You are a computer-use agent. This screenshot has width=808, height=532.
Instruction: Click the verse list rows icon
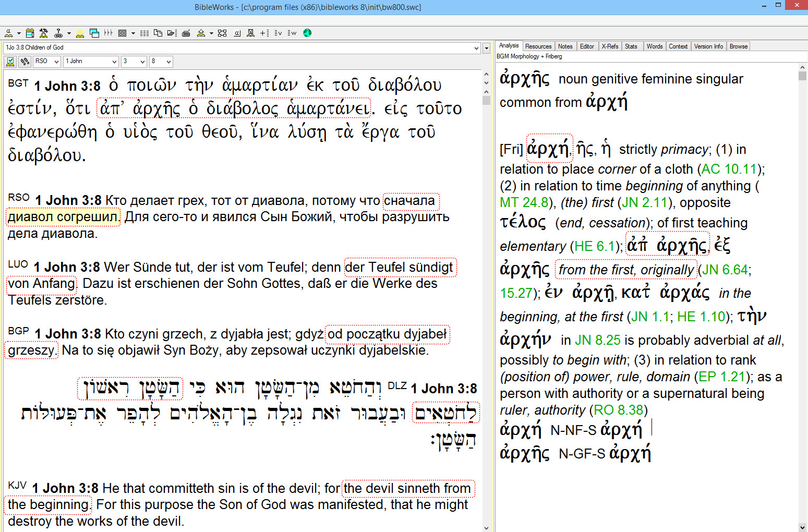pyautogui.click(x=144, y=33)
